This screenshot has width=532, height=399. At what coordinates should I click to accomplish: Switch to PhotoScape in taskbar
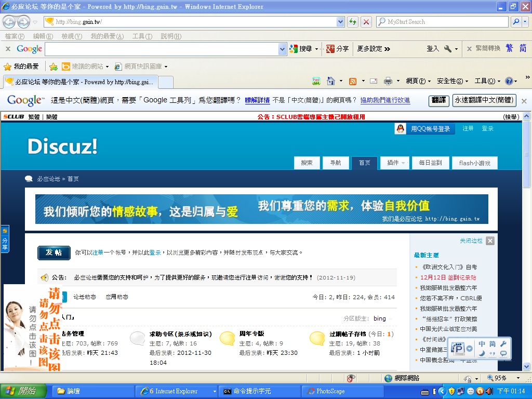(343, 391)
